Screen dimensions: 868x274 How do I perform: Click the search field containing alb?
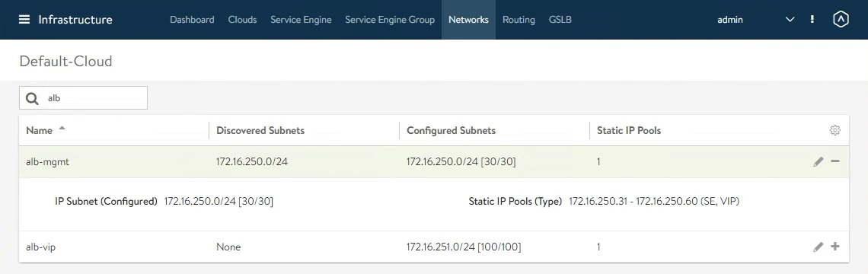click(84, 98)
